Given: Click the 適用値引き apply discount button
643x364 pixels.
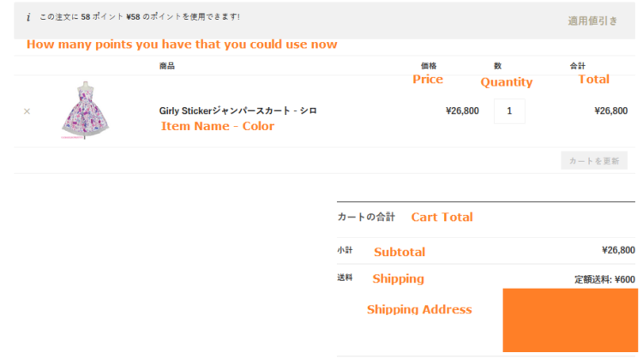Looking at the screenshot, I should pyautogui.click(x=592, y=21).
